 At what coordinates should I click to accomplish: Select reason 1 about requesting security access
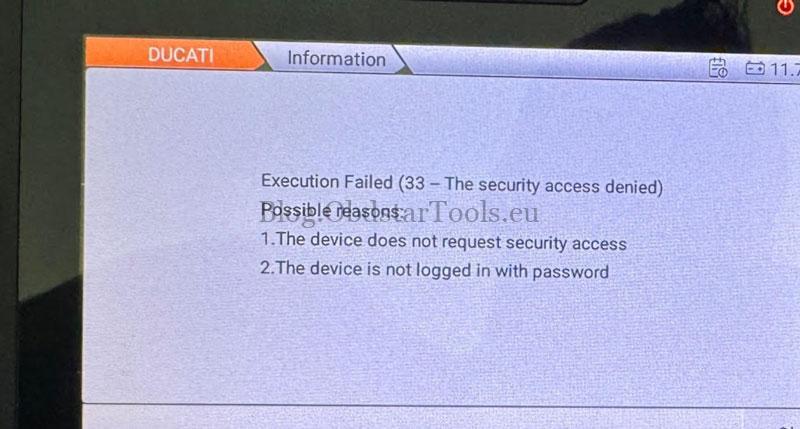(443, 241)
